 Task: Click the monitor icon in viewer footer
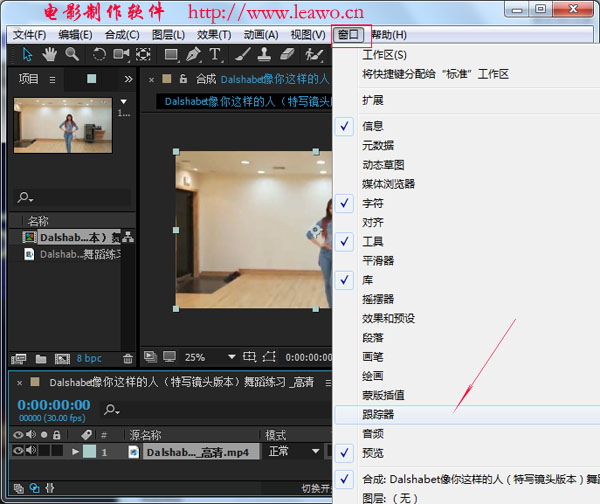[170, 357]
